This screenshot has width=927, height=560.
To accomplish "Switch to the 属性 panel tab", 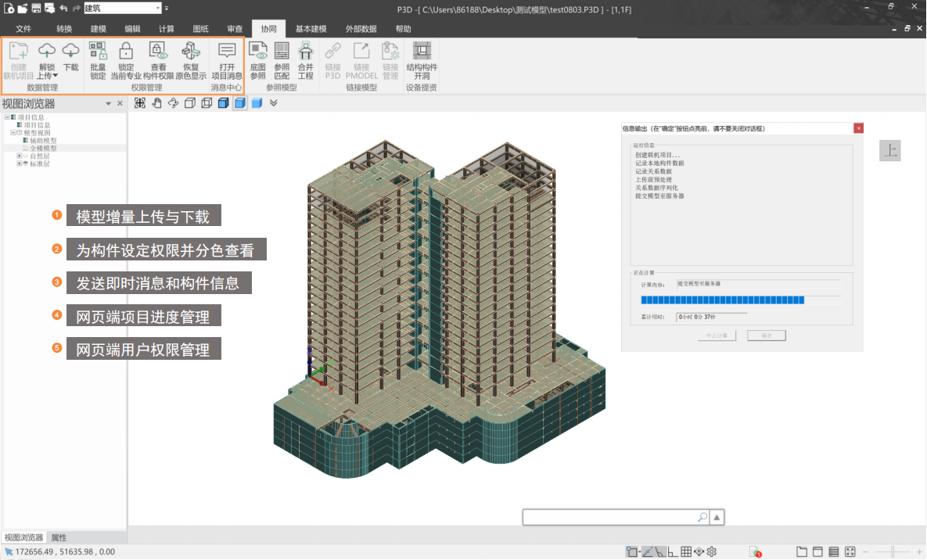I will (59, 537).
